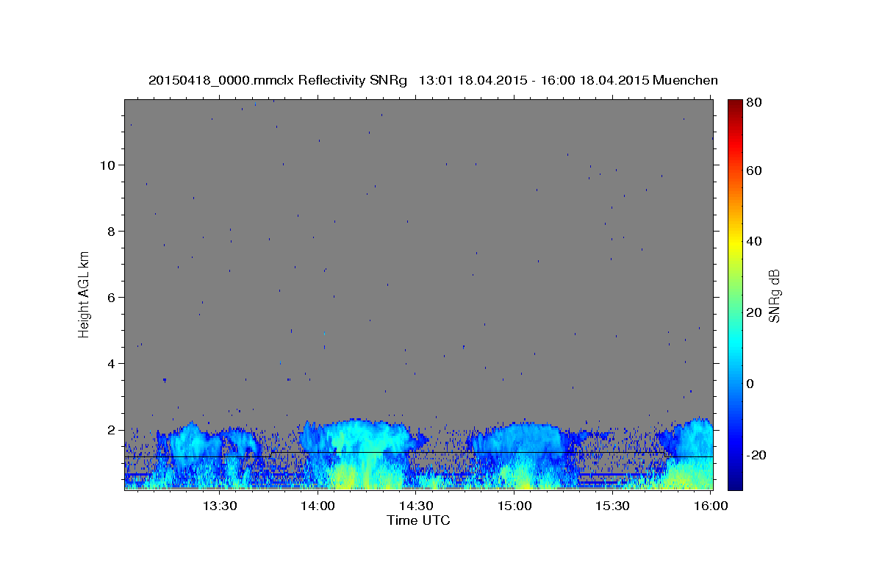Click the colorbar value label 40
Screen dimensions: 882x588
tap(754, 241)
